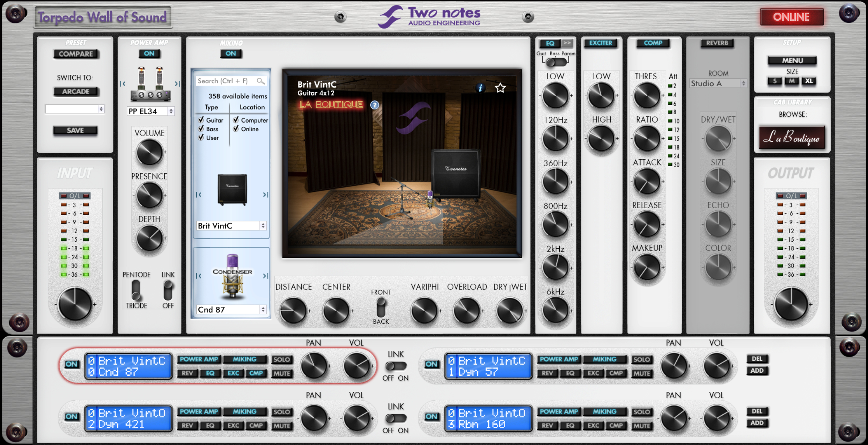Click the Power Amp VOLUME knob
The height and width of the screenshot is (445, 868).
(149, 152)
